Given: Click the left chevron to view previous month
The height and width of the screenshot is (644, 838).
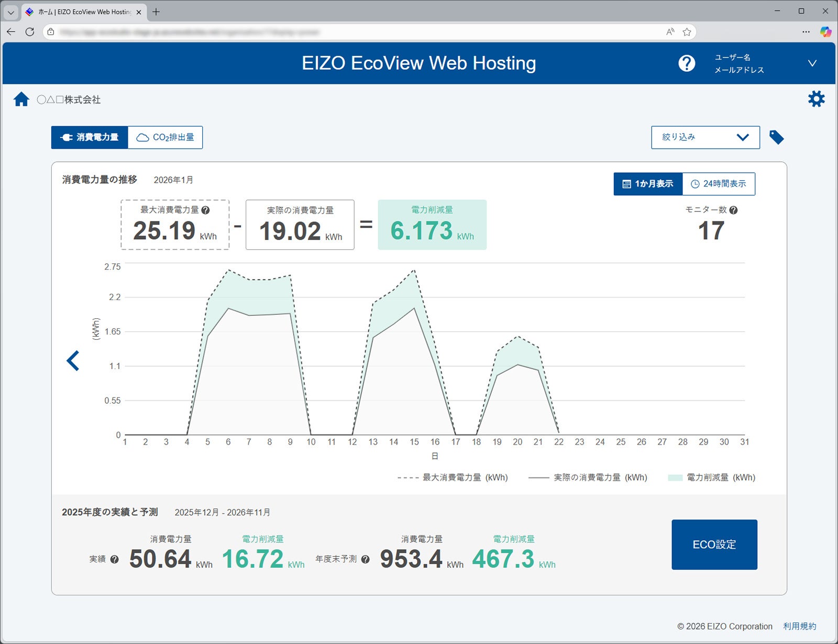Looking at the screenshot, I should pyautogui.click(x=73, y=360).
